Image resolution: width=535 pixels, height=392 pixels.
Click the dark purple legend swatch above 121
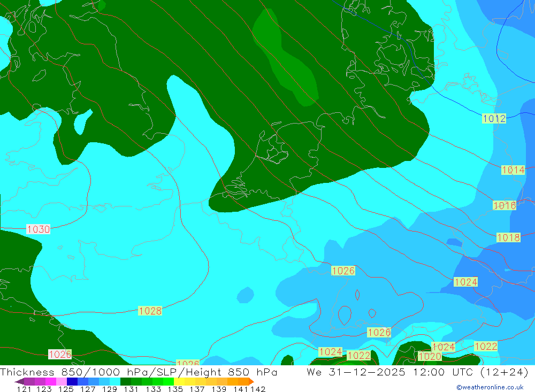tap(29, 381)
